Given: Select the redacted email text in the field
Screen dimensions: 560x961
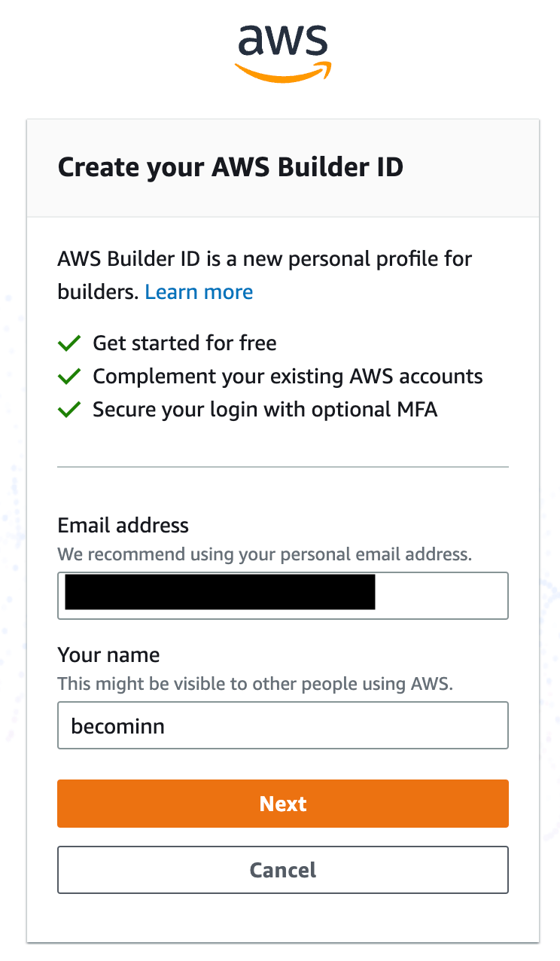Looking at the screenshot, I should click(218, 593).
